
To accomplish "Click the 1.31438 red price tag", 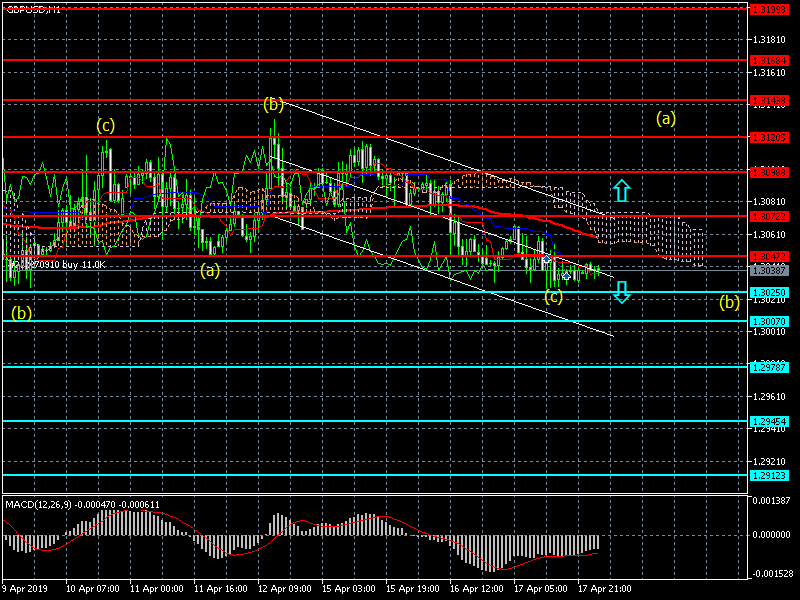I will click(769, 101).
